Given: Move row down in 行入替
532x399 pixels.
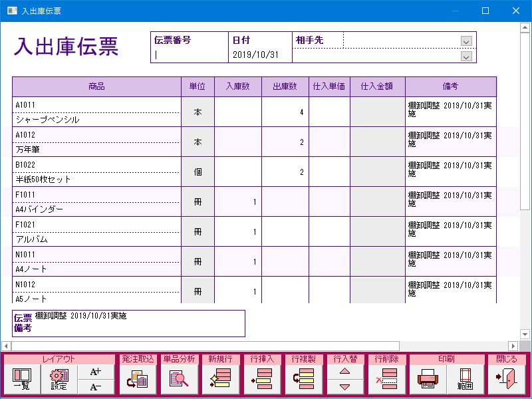Looking at the screenshot, I should 344,387.
